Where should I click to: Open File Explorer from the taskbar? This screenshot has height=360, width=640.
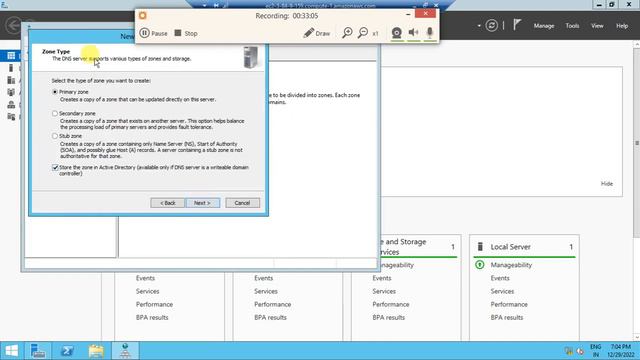point(96,351)
